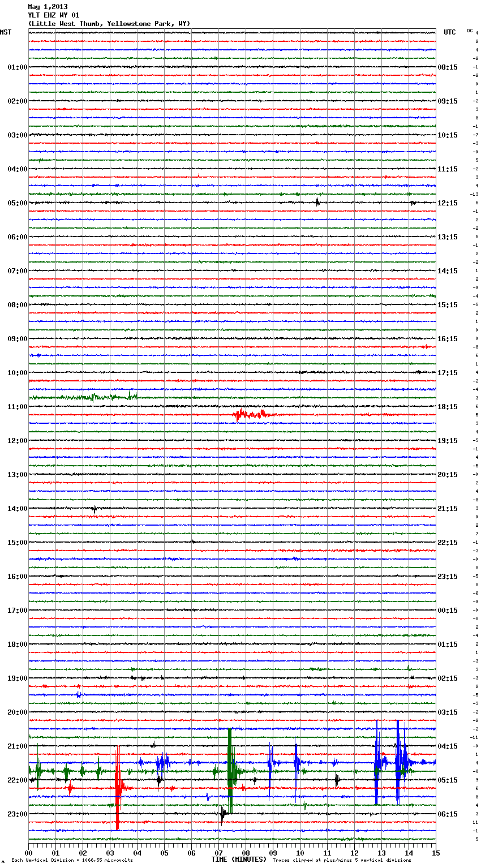Click the UTC time label "14:15"
Image resolution: width=481 pixels, height=868 pixels.
tap(448, 271)
